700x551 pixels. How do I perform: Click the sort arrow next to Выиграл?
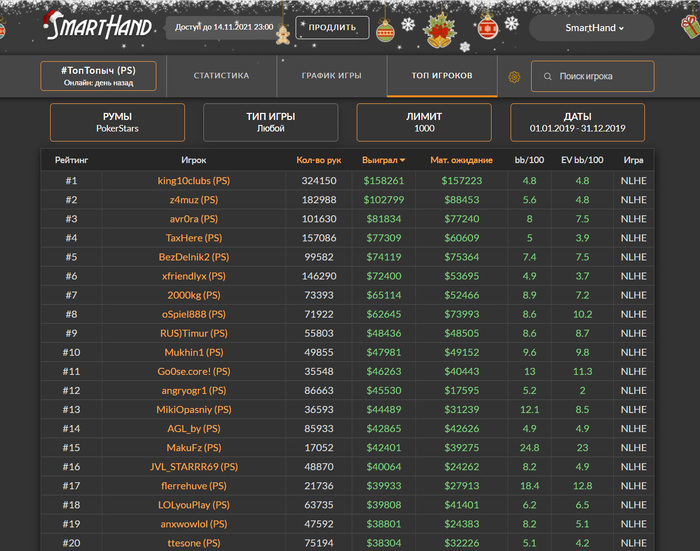402,160
